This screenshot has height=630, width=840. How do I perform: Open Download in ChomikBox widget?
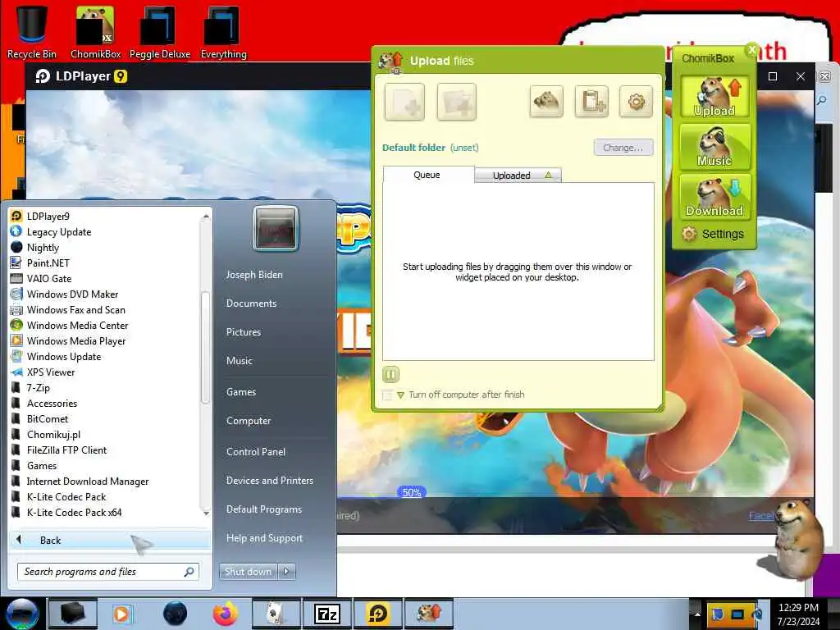tap(714, 197)
